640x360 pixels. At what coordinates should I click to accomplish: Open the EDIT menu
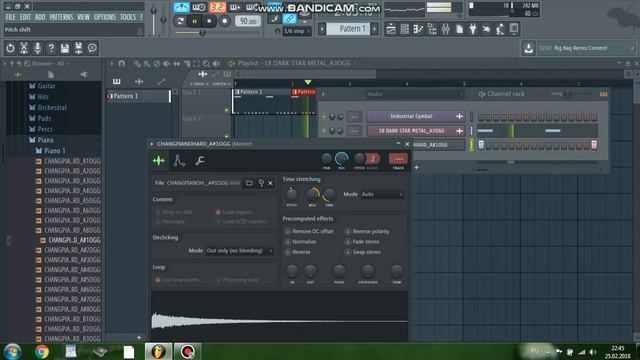(25, 17)
